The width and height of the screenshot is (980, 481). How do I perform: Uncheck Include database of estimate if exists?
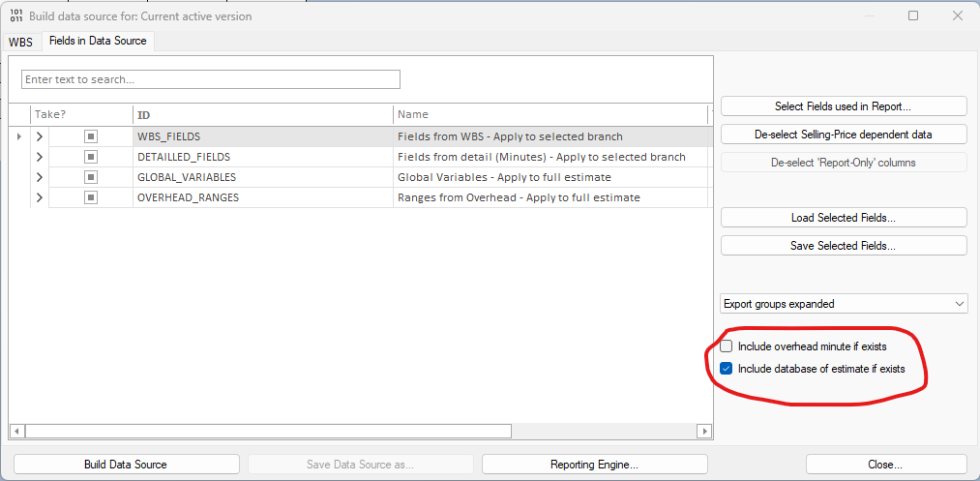point(727,369)
